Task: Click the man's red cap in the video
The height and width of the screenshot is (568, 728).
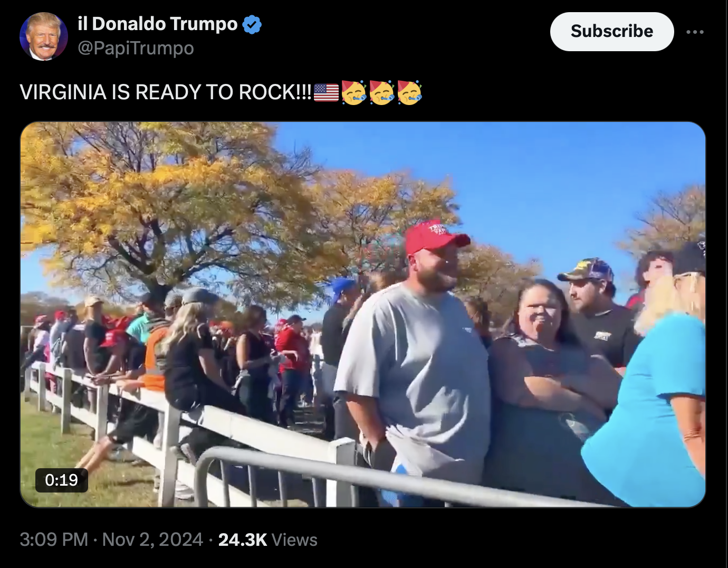Action: [435, 236]
